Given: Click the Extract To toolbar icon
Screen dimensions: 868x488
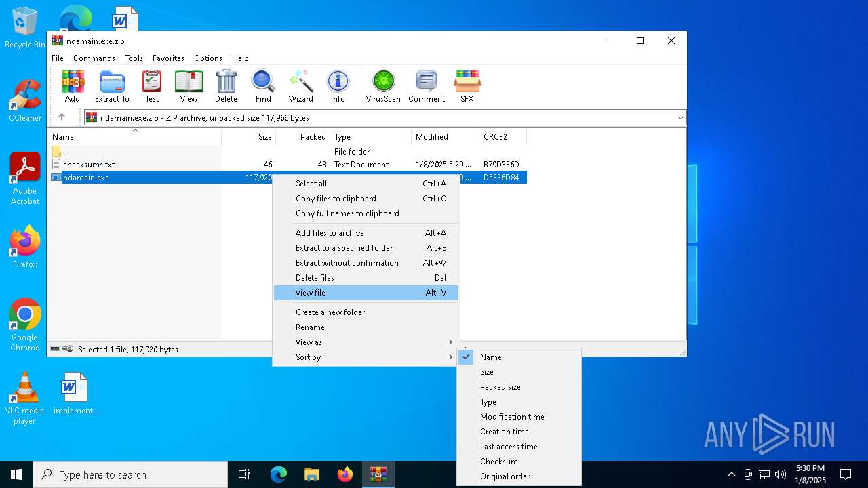Looking at the screenshot, I should click(112, 87).
